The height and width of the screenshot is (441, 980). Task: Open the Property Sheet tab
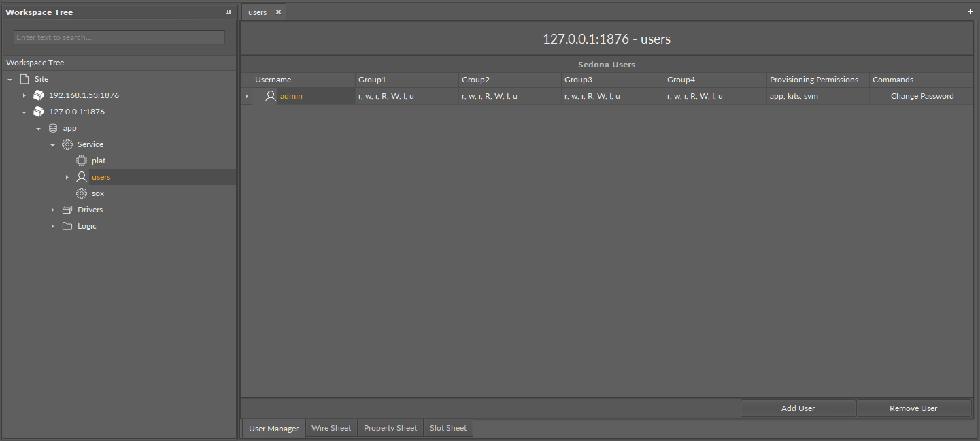tap(390, 428)
